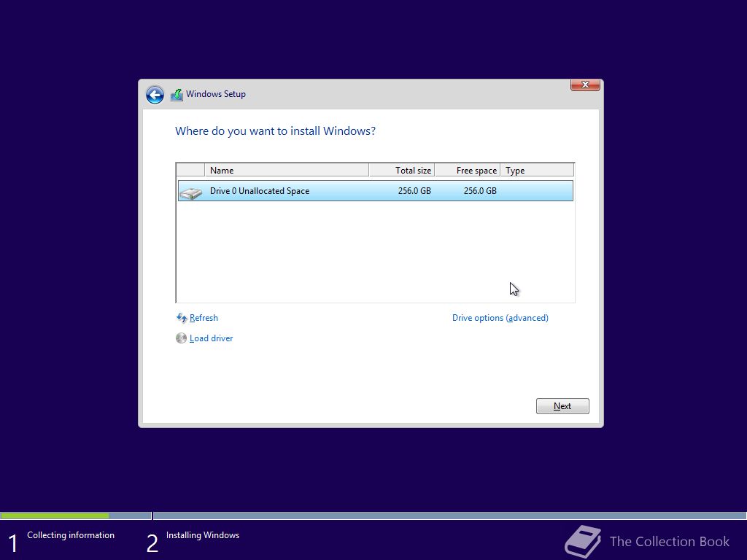The width and height of the screenshot is (747, 560).
Task: Sort by the Total size column header
Action: pos(402,170)
